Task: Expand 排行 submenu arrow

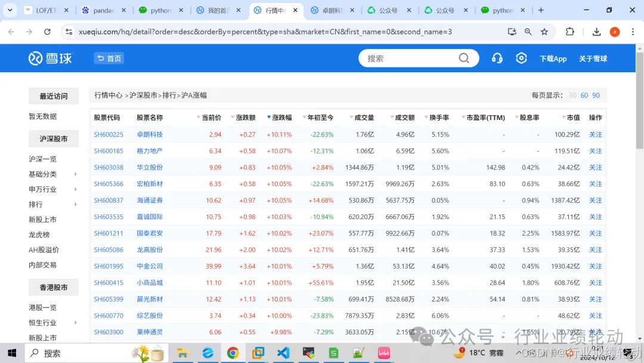Action: coord(76,204)
